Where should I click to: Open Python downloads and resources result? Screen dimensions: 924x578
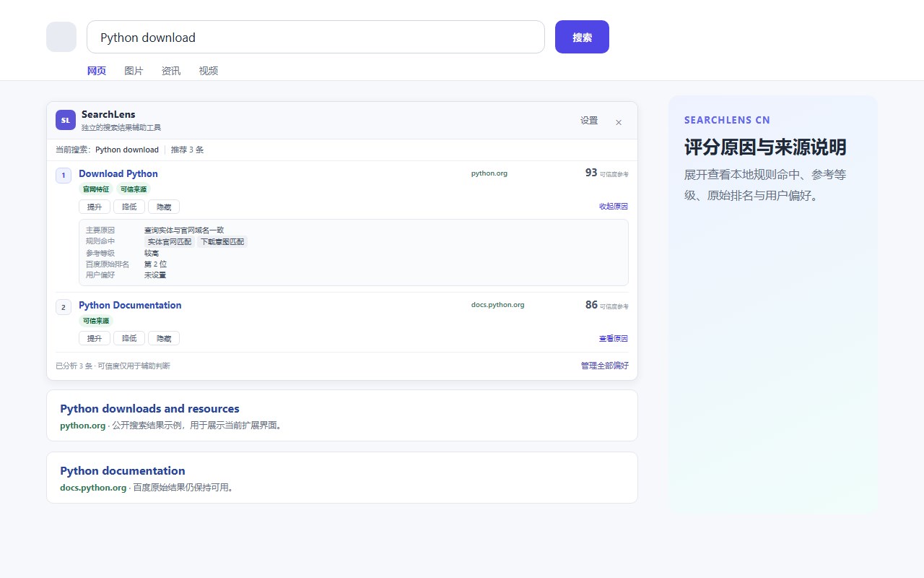[149, 408]
